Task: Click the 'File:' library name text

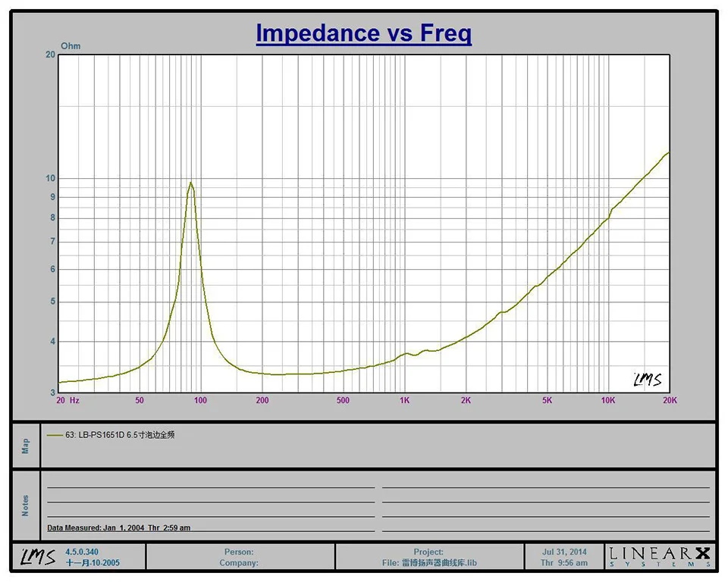Action: click(429, 563)
